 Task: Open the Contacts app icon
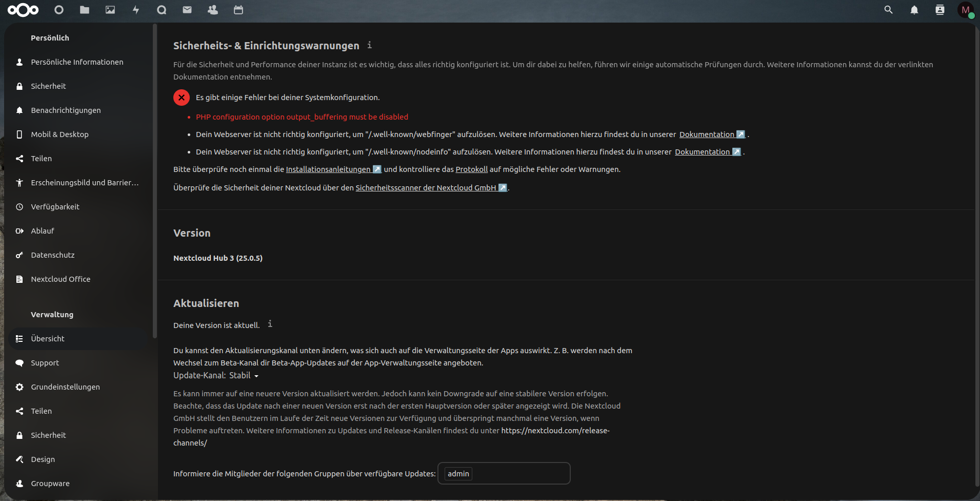(x=213, y=10)
